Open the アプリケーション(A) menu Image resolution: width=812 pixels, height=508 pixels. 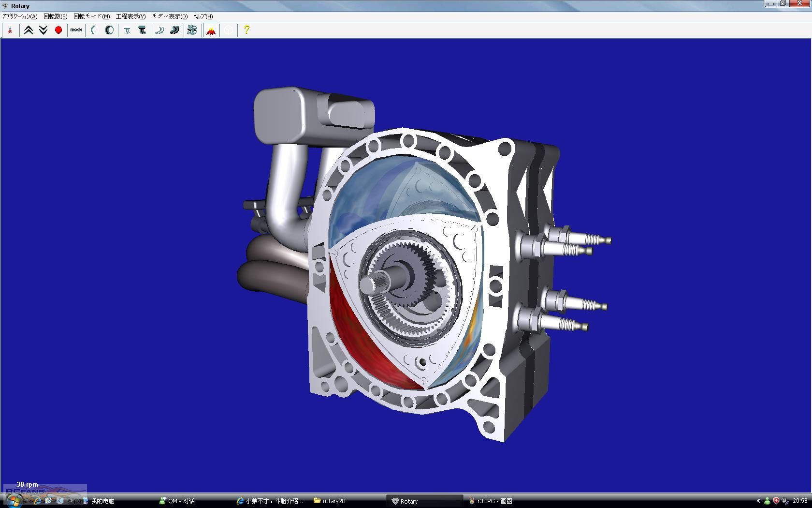[x=20, y=16]
